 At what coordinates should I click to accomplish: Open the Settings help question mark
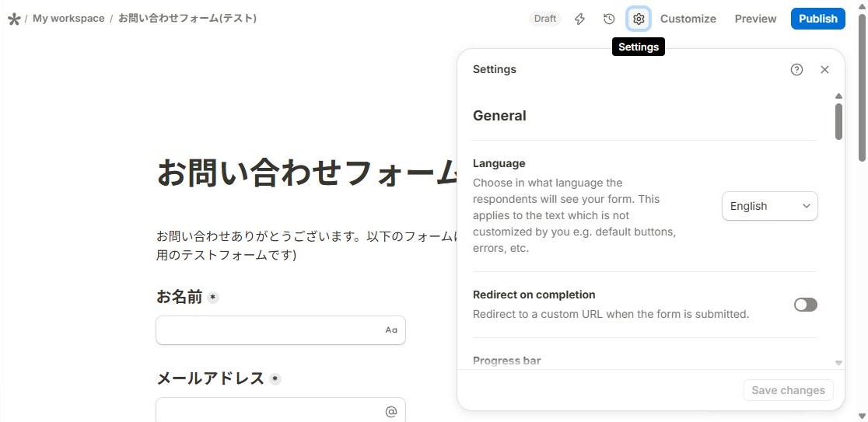pos(796,69)
